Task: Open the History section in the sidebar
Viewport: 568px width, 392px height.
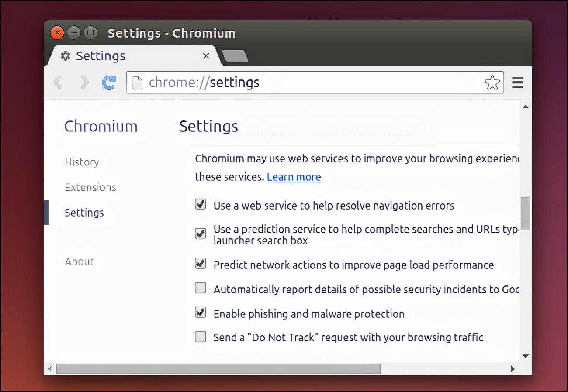Action: click(82, 162)
